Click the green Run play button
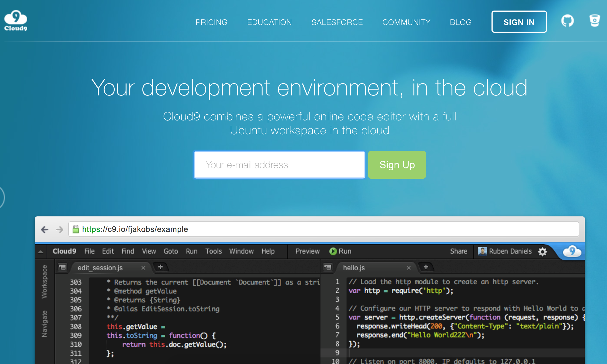The image size is (607, 364). pyautogui.click(x=333, y=251)
